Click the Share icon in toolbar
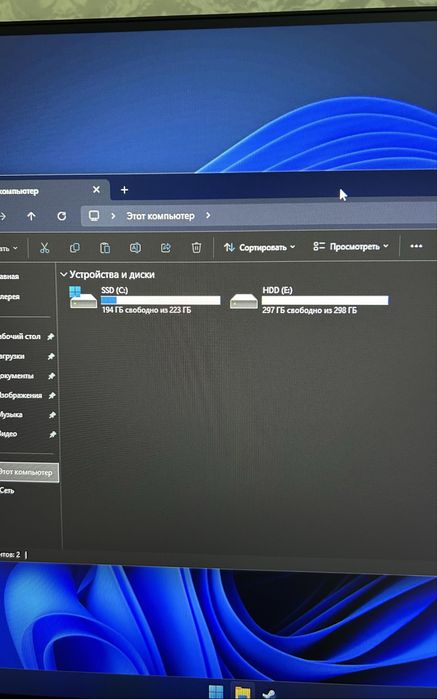Image resolution: width=437 pixels, height=699 pixels. (165, 247)
